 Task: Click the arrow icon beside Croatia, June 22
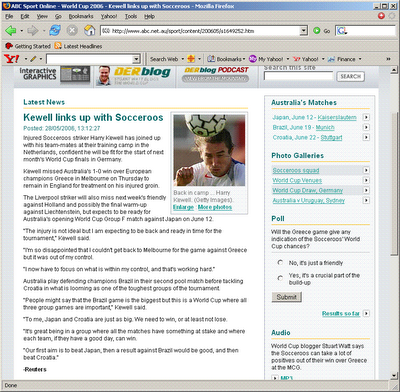pyautogui.click(x=366, y=137)
